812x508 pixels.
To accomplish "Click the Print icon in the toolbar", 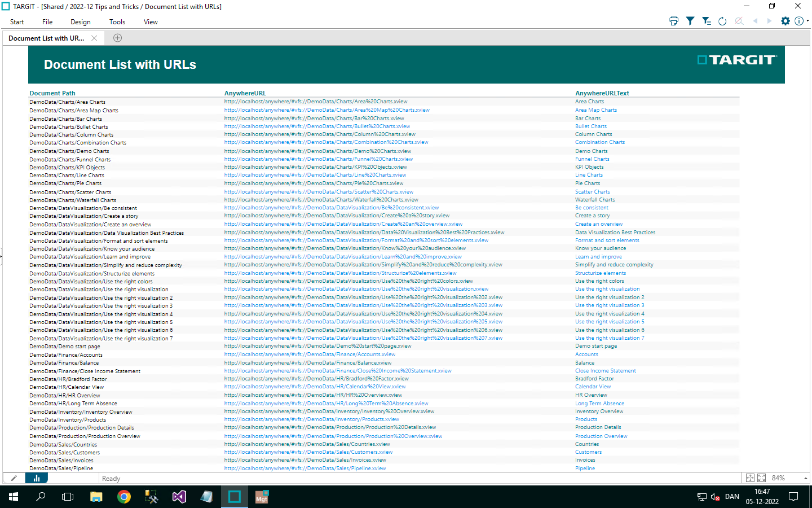I will pos(674,21).
